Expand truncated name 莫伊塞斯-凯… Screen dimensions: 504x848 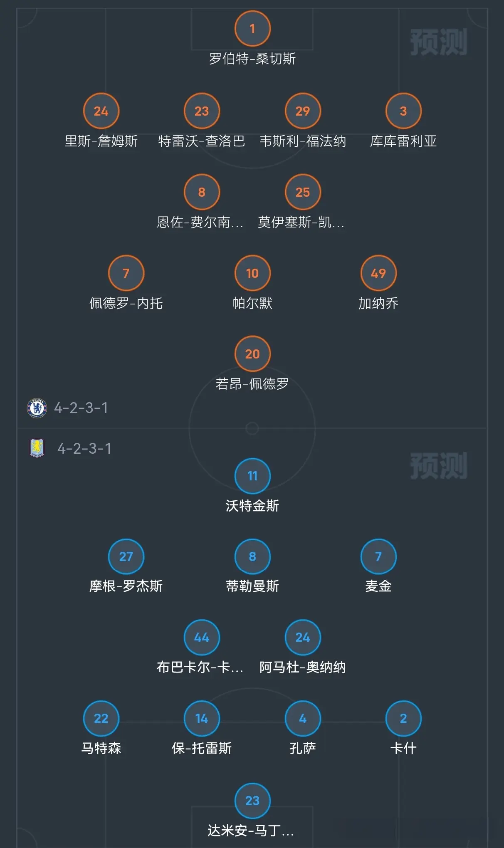coord(301,222)
